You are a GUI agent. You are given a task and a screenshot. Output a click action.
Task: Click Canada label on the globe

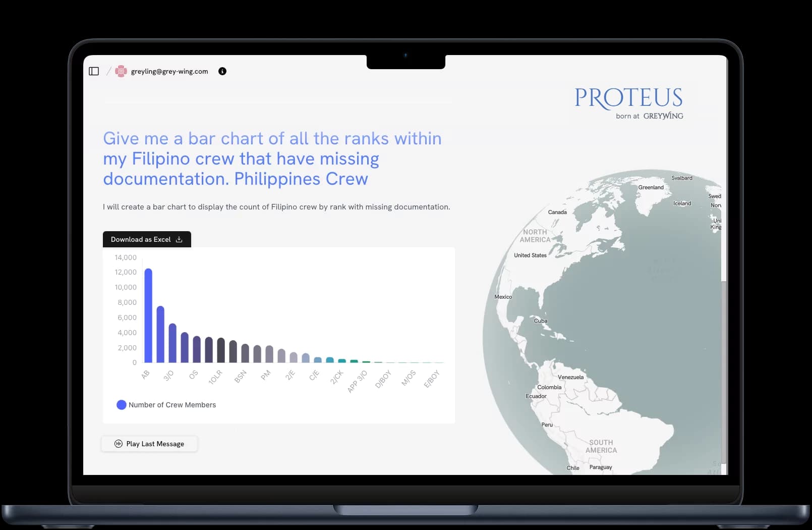pos(557,212)
